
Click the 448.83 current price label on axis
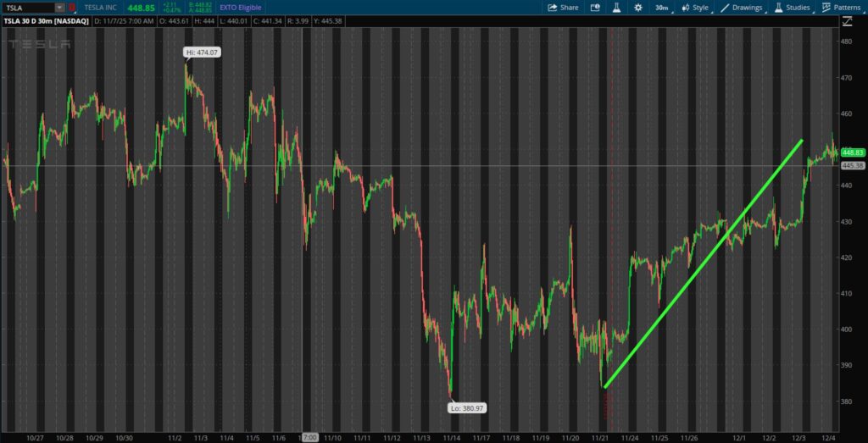[x=851, y=152]
